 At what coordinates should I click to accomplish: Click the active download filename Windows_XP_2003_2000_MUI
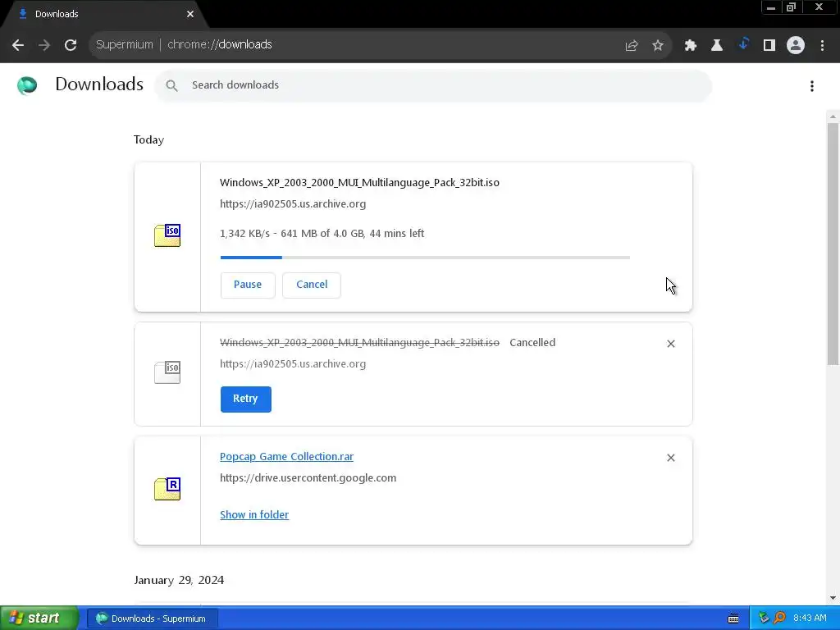[359, 183]
